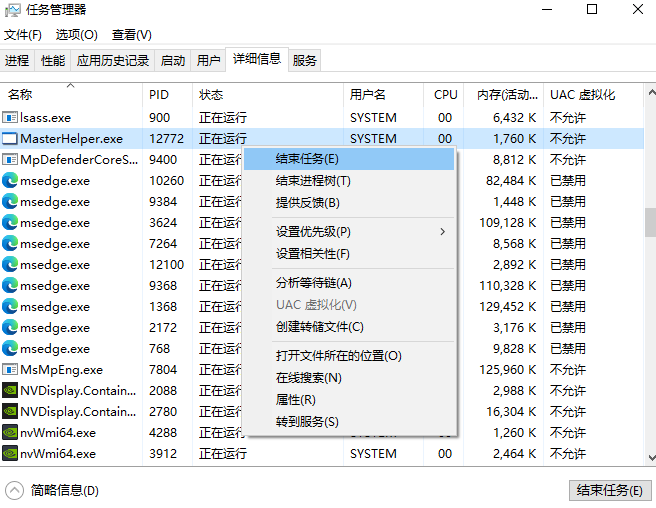Viewport: 656px width, 508px height.
Task: Click the scrollbar up arrow
Action: [x=651, y=92]
